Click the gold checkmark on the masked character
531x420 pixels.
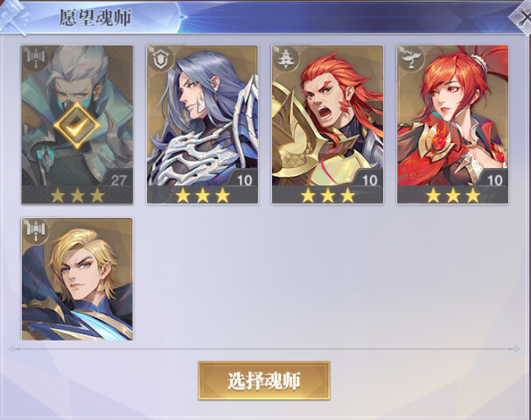point(77,125)
